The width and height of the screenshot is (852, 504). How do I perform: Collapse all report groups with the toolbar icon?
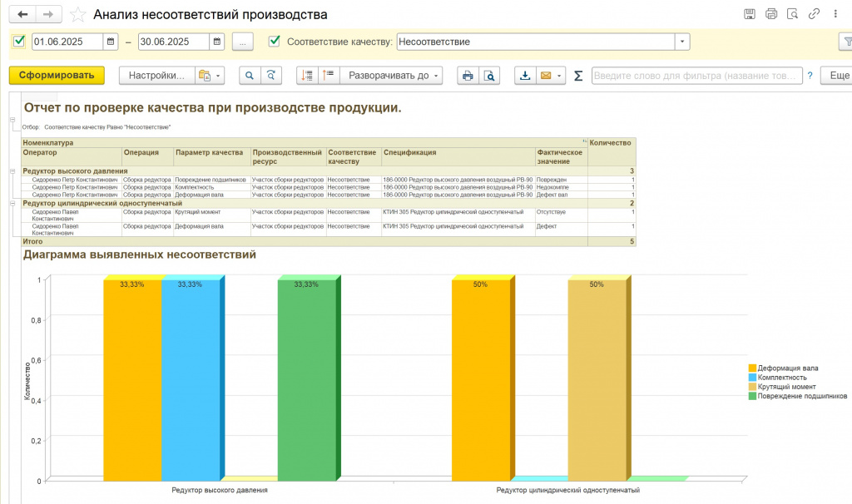(x=307, y=76)
